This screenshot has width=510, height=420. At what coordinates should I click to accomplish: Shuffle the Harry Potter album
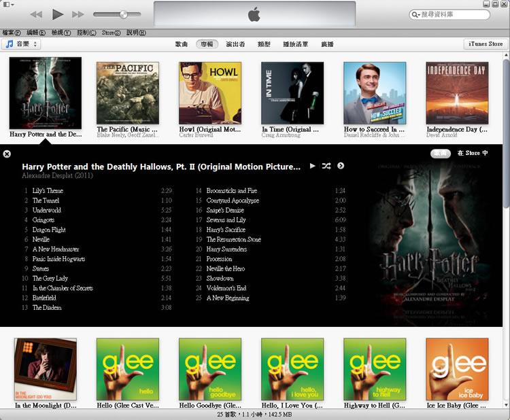tap(326, 166)
